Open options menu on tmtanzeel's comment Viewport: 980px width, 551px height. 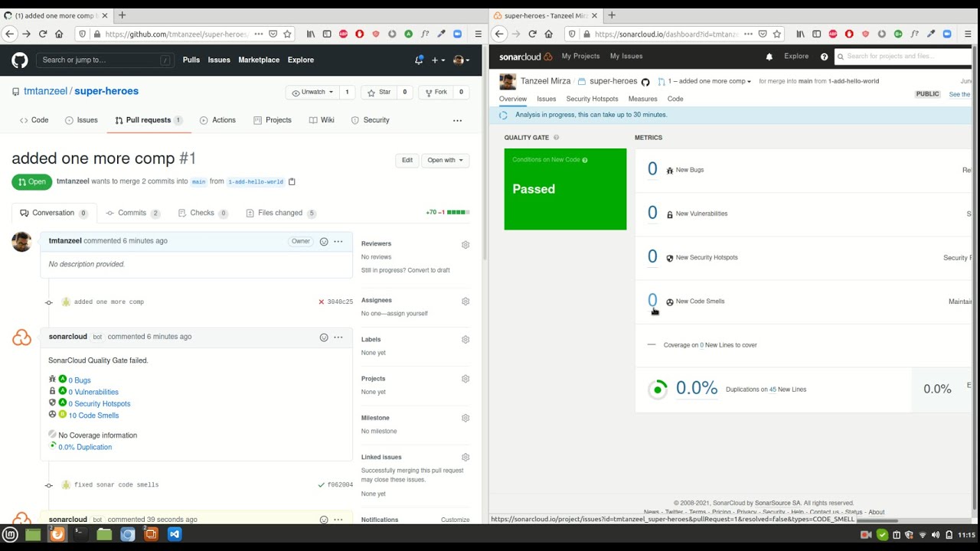338,241
